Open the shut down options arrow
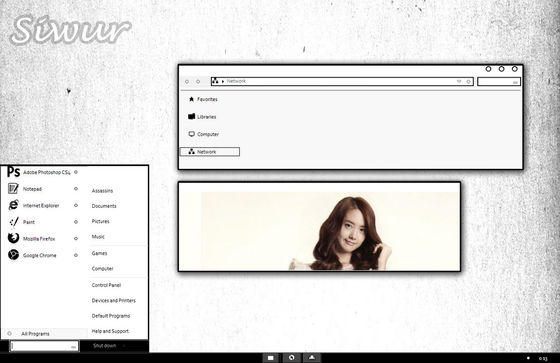 click(124, 345)
